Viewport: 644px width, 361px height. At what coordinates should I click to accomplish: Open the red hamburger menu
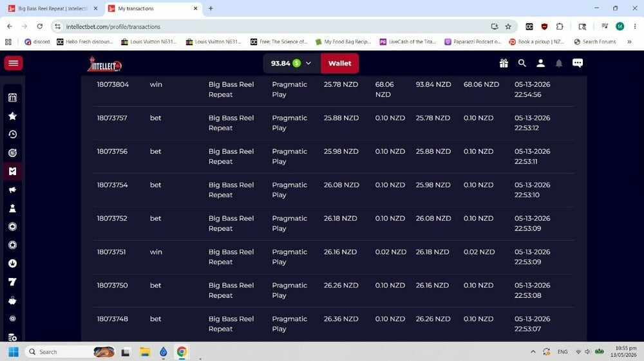click(x=13, y=63)
